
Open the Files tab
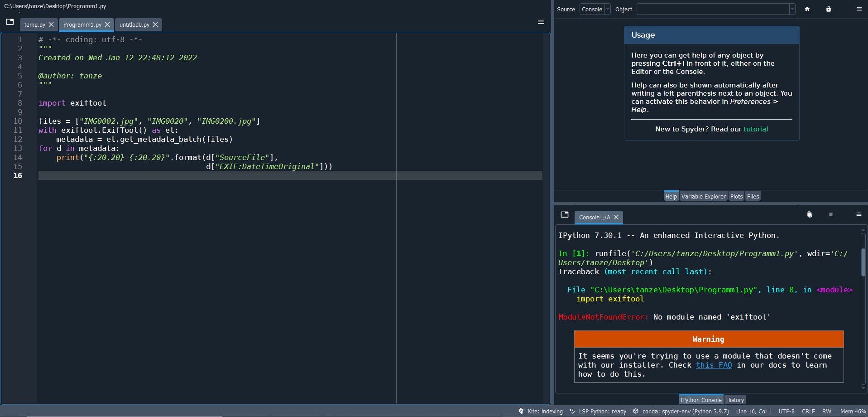[x=753, y=196]
